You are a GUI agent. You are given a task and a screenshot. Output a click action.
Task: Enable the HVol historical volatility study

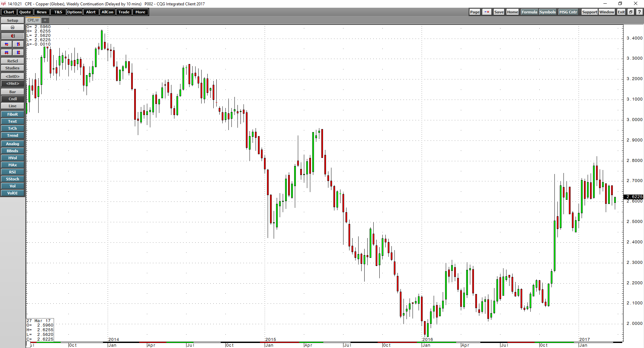pyautogui.click(x=12, y=158)
